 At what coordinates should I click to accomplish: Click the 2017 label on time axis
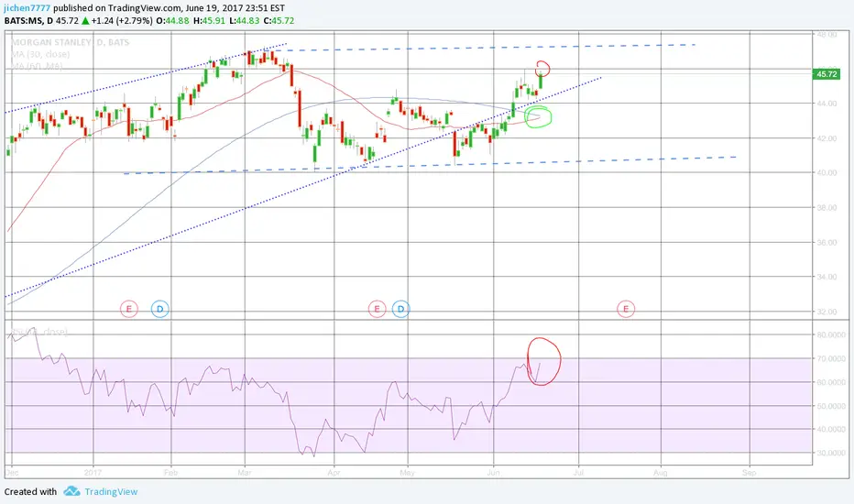[93, 473]
